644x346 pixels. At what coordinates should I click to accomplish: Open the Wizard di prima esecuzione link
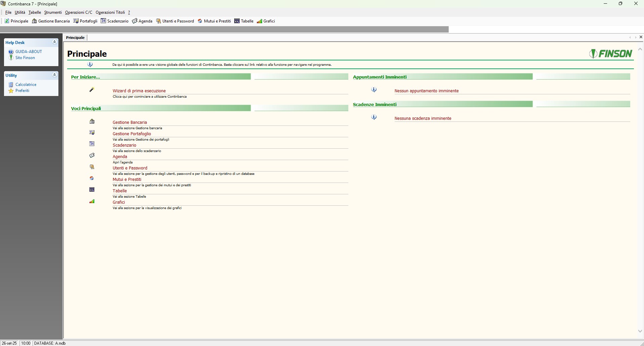point(139,91)
